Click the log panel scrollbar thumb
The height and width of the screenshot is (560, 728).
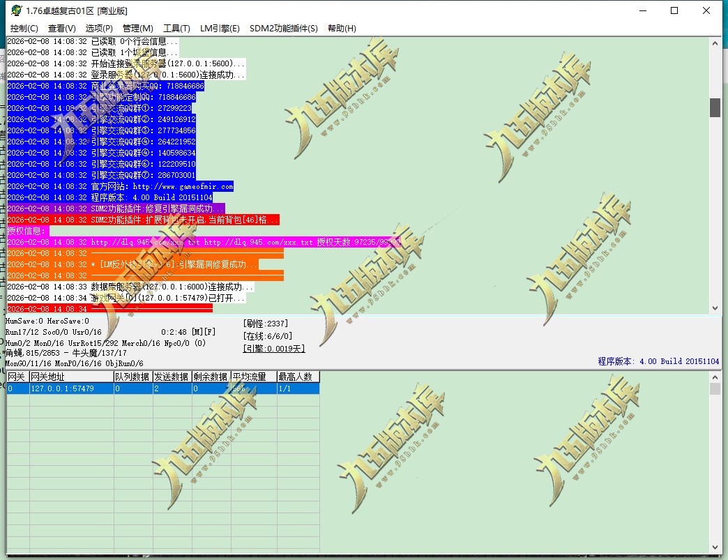(x=715, y=107)
